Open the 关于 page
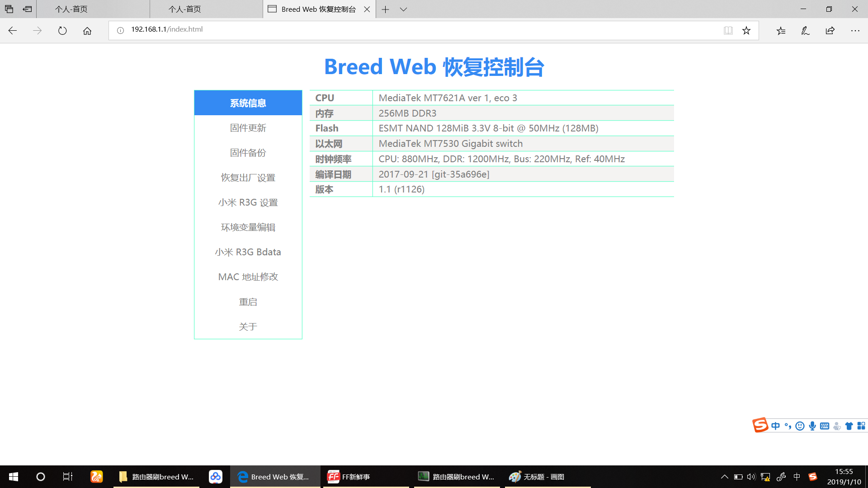This screenshot has height=488, width=868. [248, 326]
